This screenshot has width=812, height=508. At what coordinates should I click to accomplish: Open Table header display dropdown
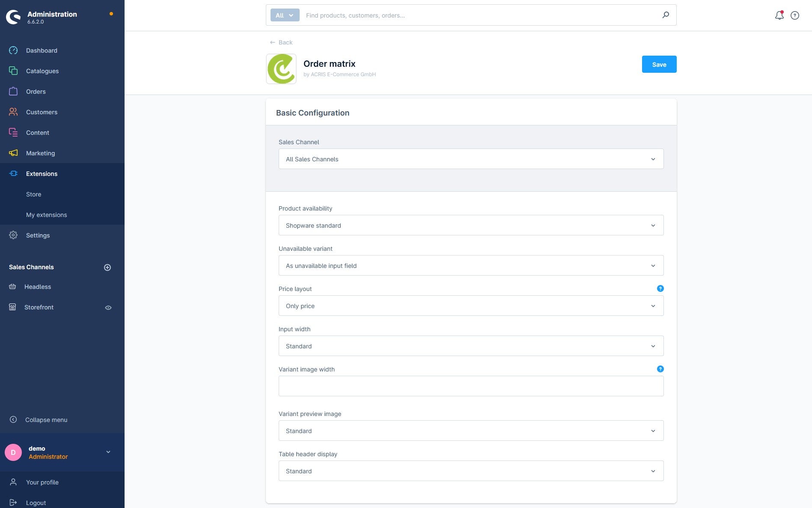pyautogui.click(x=471, y=471)
